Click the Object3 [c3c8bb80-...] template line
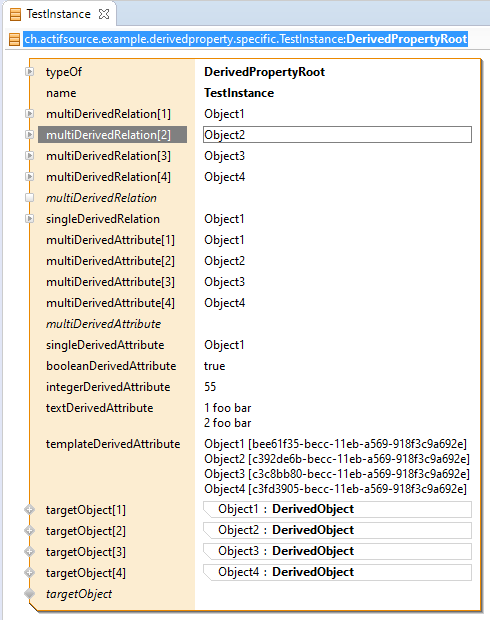 337,474
